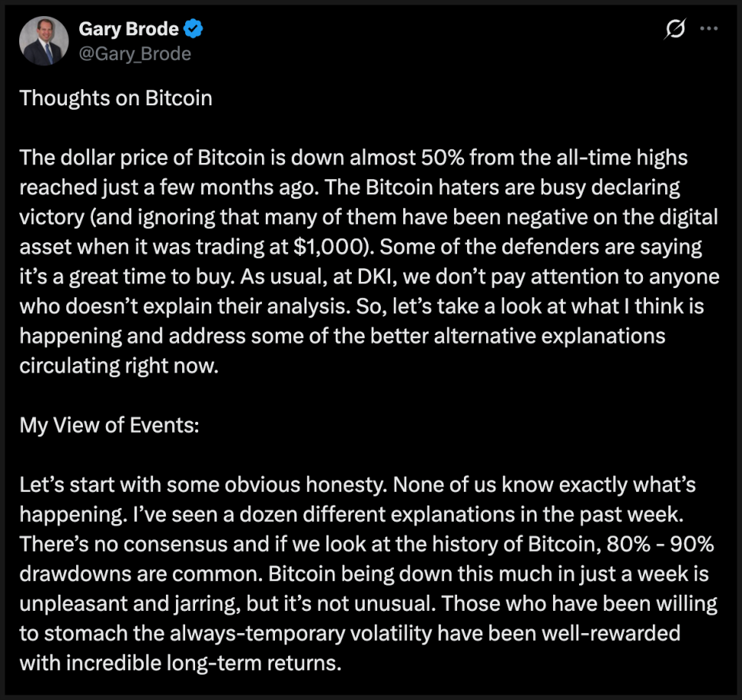Click the Grok slashed-circle icon
The width and height of the screenshot is (742, 700).
pos(676,30)
